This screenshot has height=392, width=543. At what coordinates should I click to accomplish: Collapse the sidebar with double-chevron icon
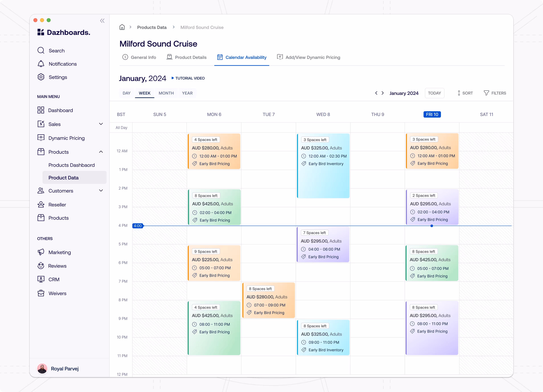[102, 21]
